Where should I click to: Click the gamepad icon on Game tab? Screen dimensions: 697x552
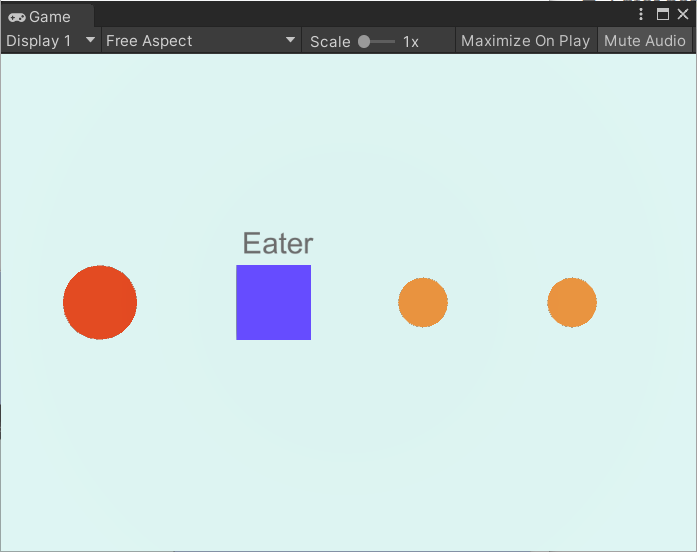click(x=17, y=17)
